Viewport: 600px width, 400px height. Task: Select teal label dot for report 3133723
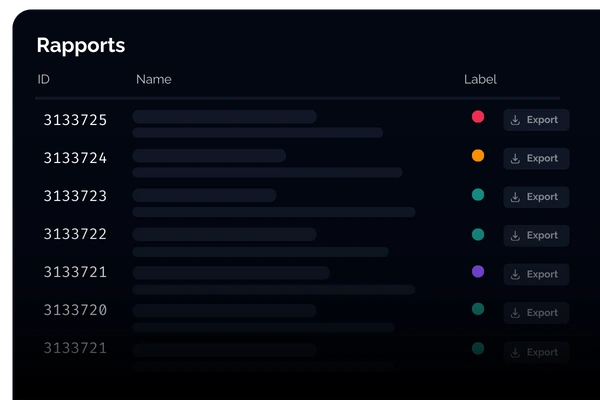click(x=478, y=195)
